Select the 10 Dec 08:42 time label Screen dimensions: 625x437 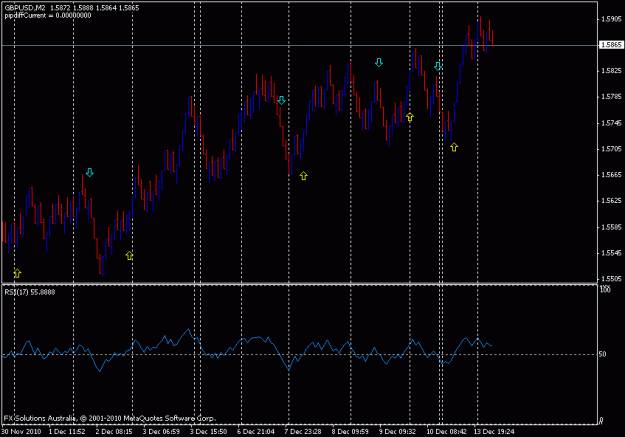[446, 431]
